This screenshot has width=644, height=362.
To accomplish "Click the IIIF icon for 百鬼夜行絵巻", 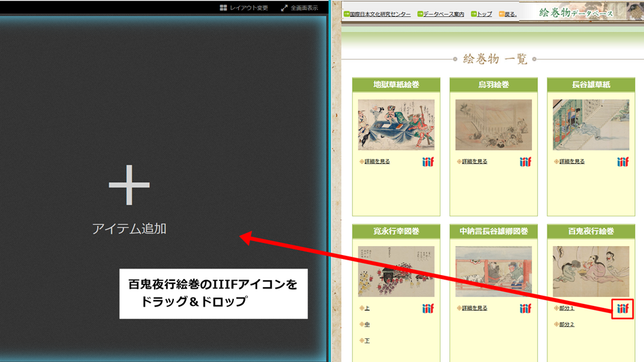I will [623, 309].
